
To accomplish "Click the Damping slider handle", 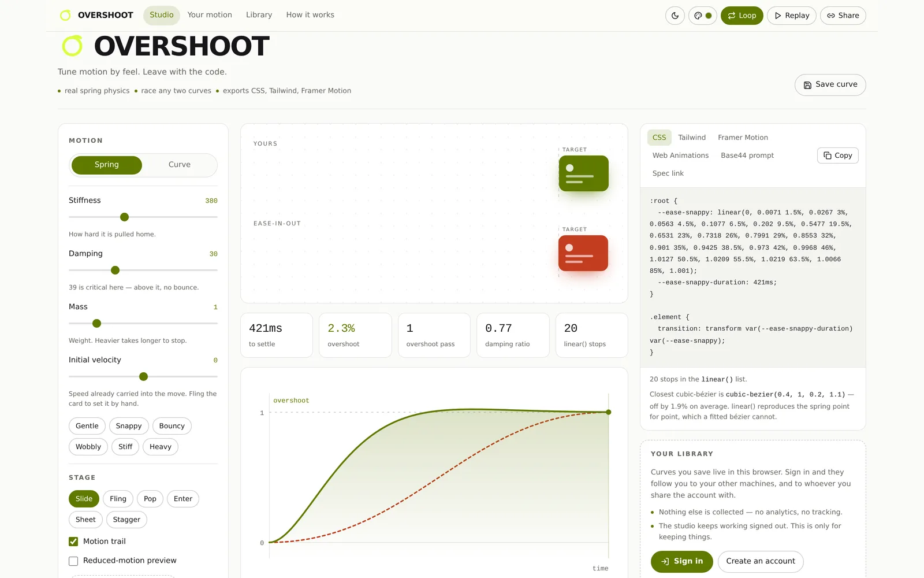I will 115,271.
